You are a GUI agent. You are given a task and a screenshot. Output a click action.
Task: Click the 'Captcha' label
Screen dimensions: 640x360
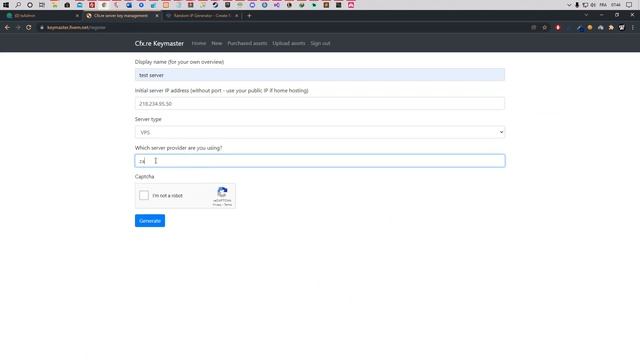point(144,176)
